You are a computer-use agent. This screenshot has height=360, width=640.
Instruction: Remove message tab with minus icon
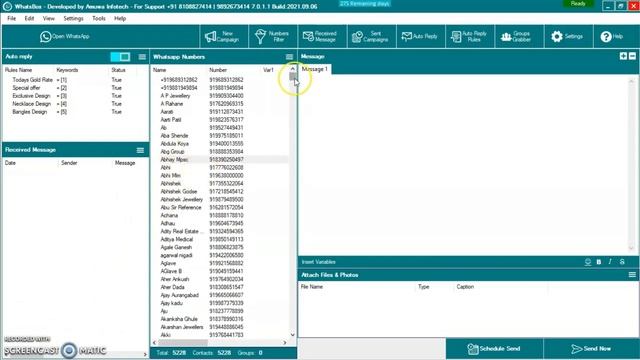tap(632, 56)
